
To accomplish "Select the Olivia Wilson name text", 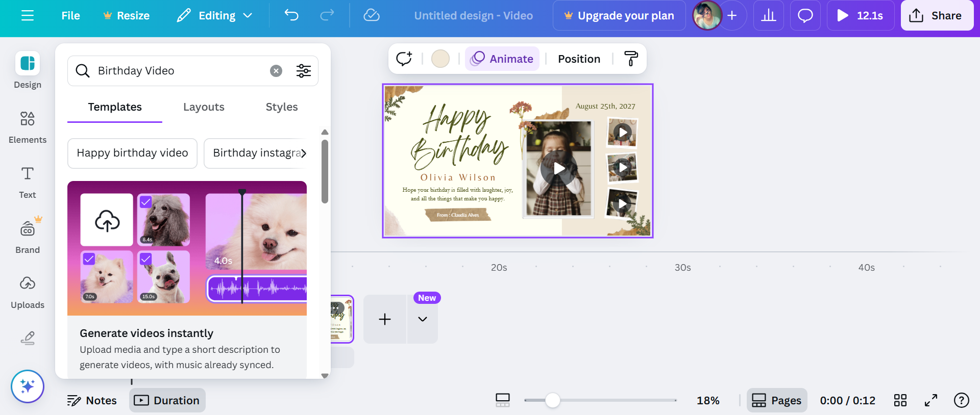I will tap(458, 177).
